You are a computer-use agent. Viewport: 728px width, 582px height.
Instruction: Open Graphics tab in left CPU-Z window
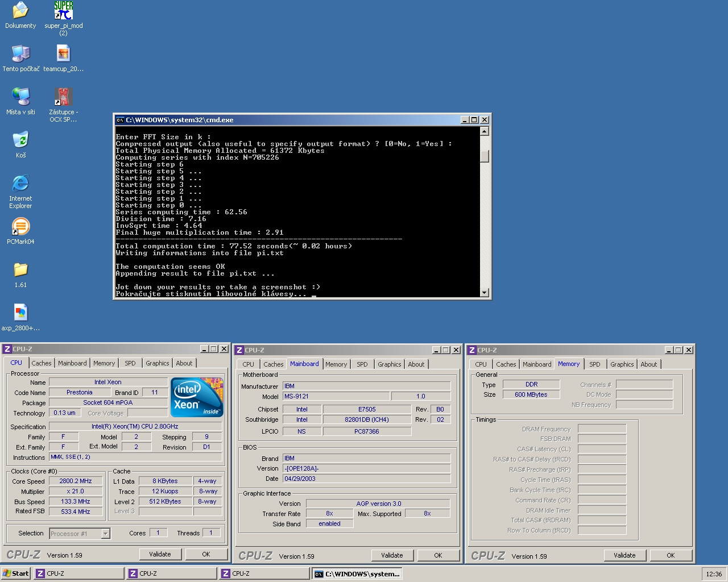point(158,363)
